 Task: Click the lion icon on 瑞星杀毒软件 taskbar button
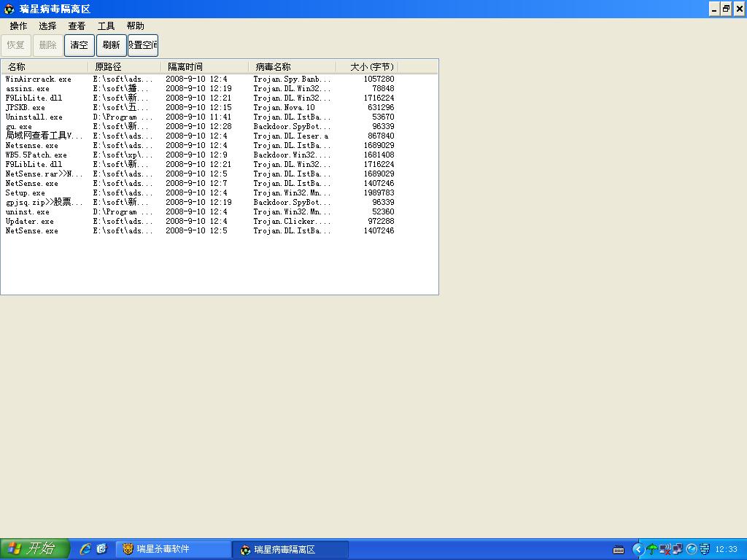[x=128, y=549]
